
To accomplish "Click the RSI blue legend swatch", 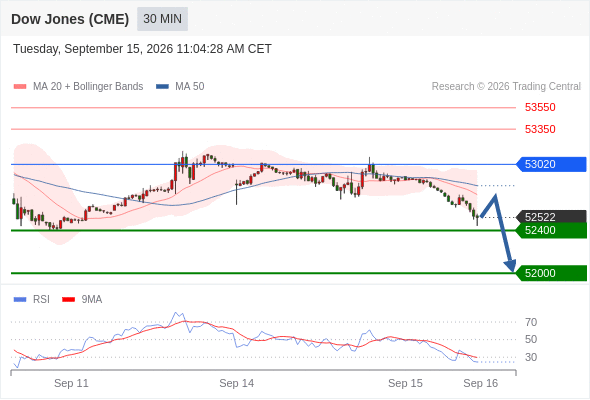I will point(20,300).
